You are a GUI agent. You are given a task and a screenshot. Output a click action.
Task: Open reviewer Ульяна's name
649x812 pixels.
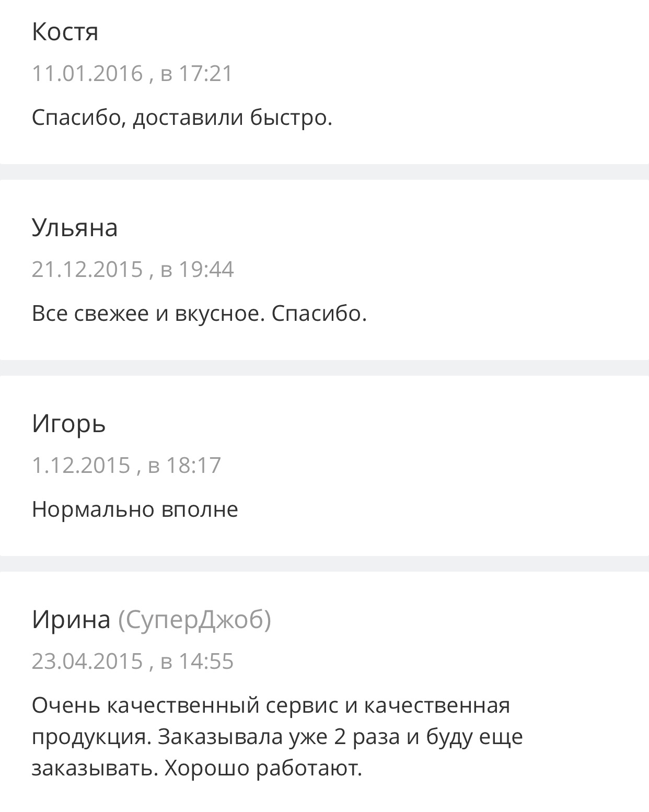75,228
